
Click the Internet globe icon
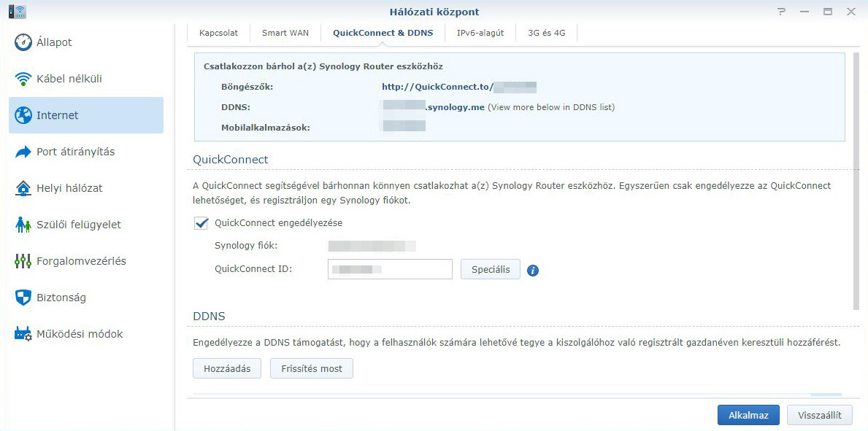click(x=23, y=116)
